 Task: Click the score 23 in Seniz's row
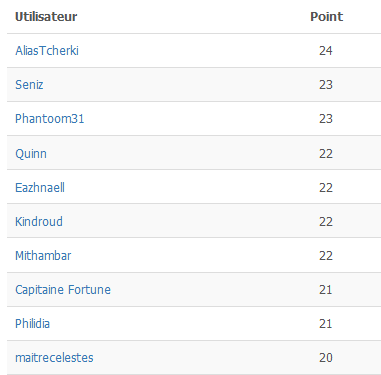pos(326,85)
